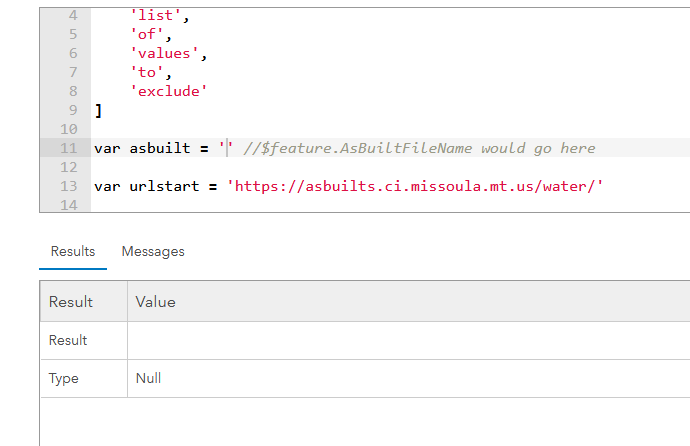Image resolution: width=690 pixels, height=446 pixels.
Task: Click the 'to' string on line 7
Action: (x=147, y=72)
